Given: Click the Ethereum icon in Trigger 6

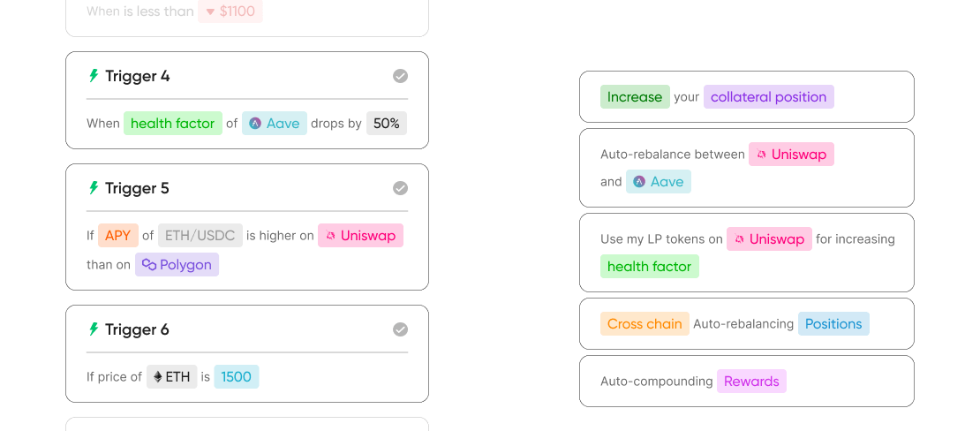Looking at the screenshot, I should pos(158,377).
